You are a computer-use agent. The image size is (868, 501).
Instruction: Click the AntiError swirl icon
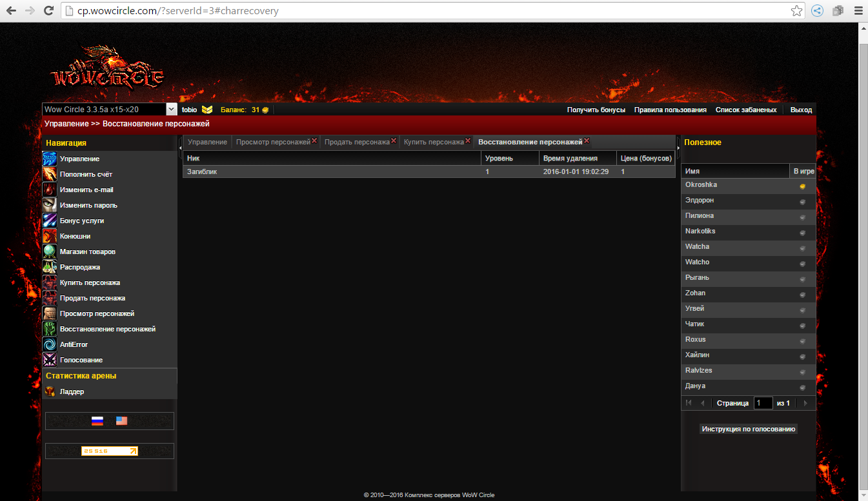click(50, 344)
